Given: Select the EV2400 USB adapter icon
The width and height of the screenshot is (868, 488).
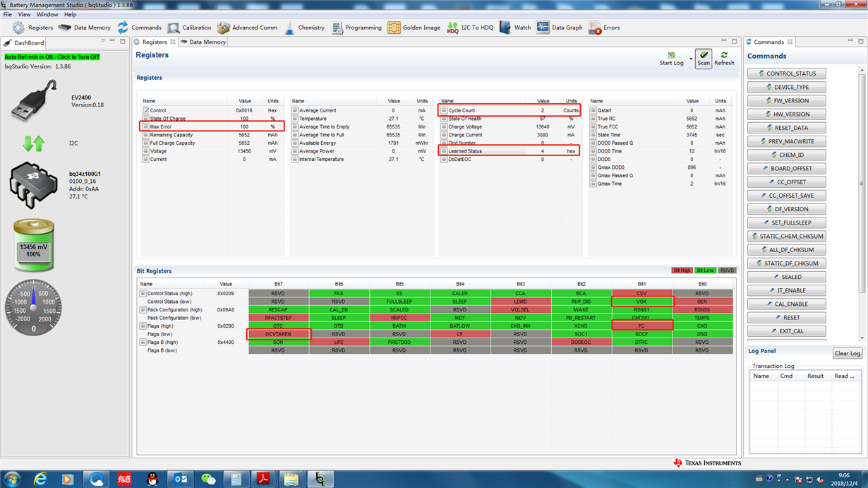Looking at the screenshot, I should click(x=34, y=101).
